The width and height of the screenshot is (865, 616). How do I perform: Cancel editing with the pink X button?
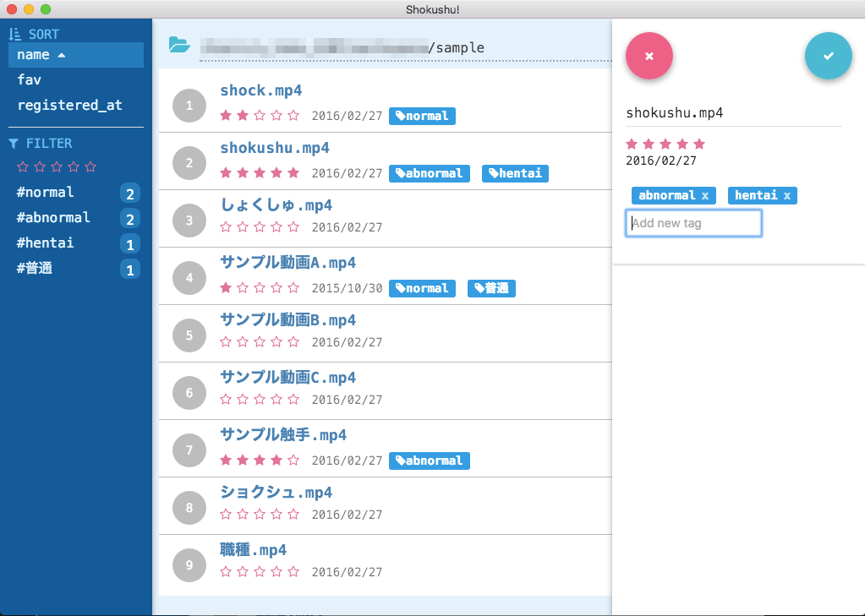tap(649, 56)
